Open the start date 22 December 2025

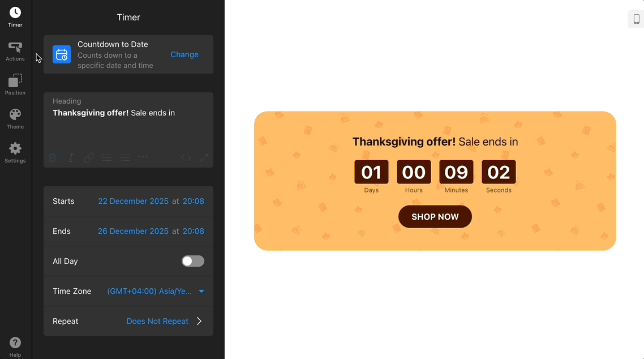tap(133, 201)
